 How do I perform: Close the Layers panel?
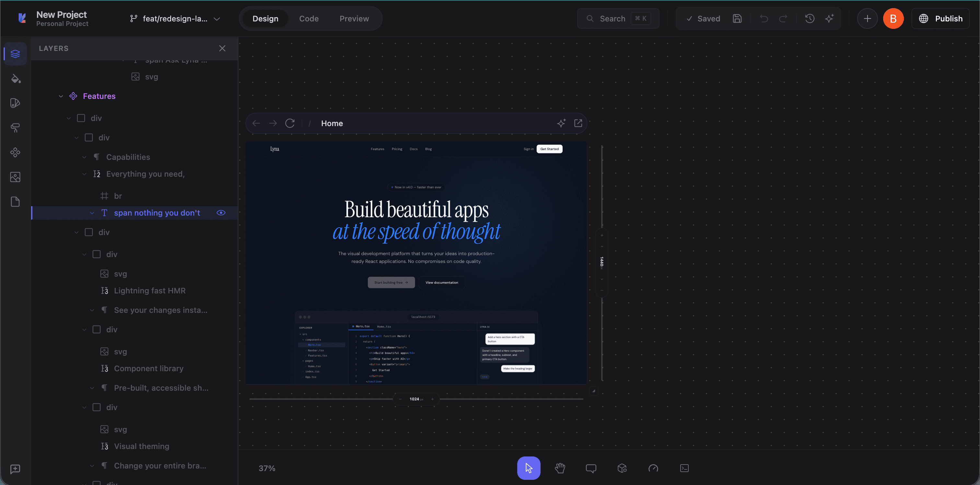tap(222, 48)
